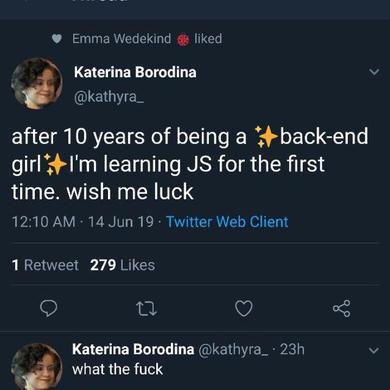Viewport: 390px width, 390px height.
Task: Expand the reply tweet's chevron menu
Action: click(x=375, y=350)
